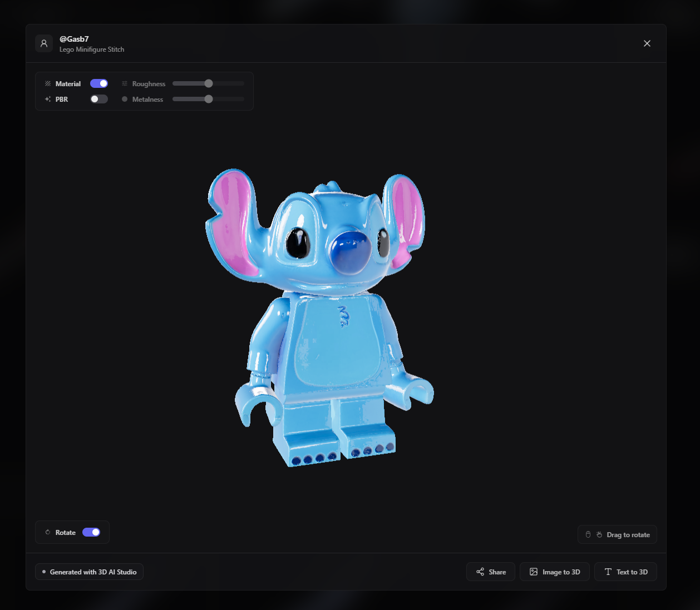This screenshot has height=610, width=700.
Task: Click the image icon on Image to 3D
Action: (x=533, y=572)
